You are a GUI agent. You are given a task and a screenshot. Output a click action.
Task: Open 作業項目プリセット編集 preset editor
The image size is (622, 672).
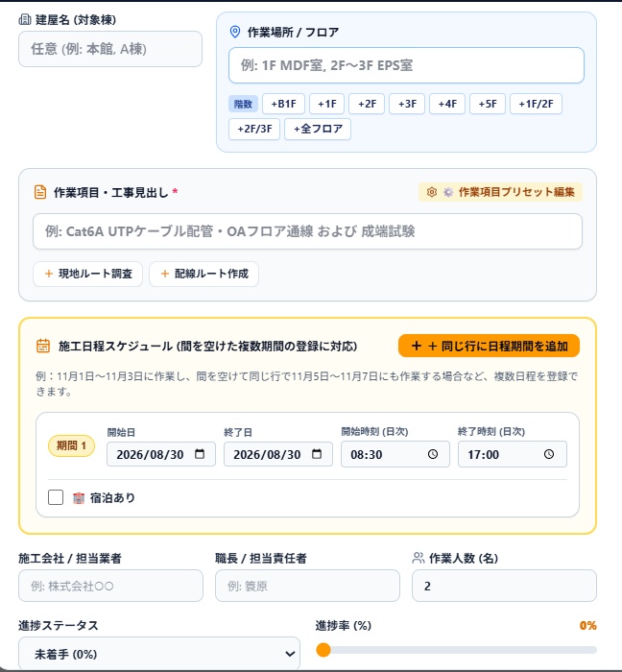coord(500,192)
